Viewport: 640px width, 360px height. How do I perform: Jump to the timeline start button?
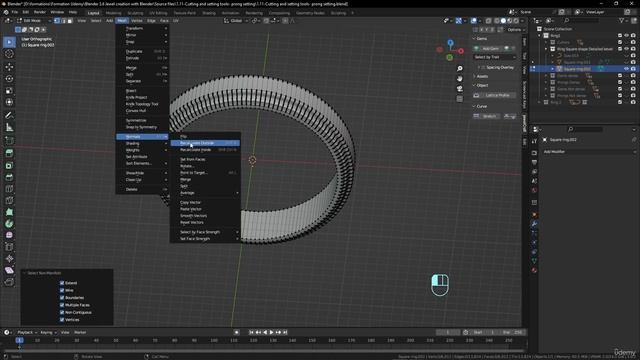tap(251, 333)
